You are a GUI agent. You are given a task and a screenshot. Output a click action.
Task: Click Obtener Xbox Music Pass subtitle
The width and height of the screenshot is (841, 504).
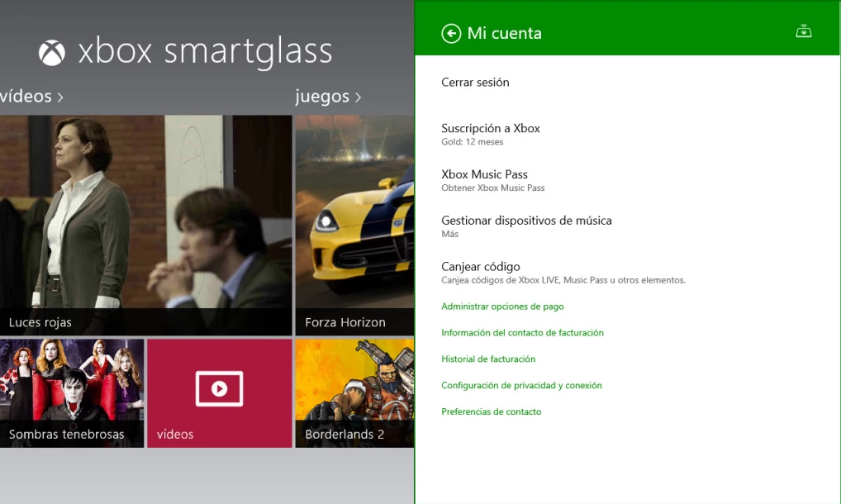coord(493,188)
